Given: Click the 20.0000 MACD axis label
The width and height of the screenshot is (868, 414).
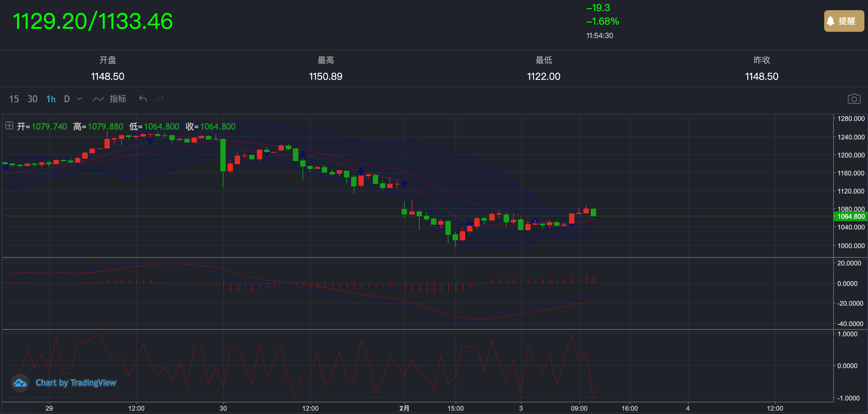Looking at the screenshot, I should pyautogui.click(x=848, y=263).
